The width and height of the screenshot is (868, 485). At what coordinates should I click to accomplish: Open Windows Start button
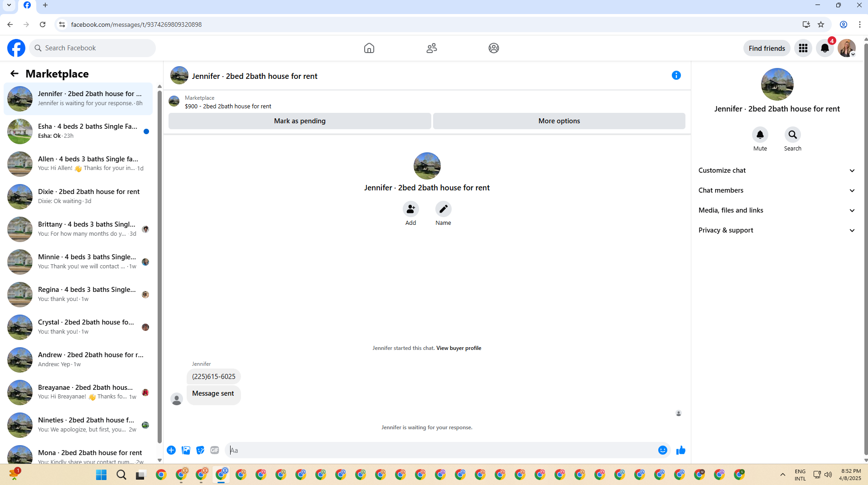(101, 475)
